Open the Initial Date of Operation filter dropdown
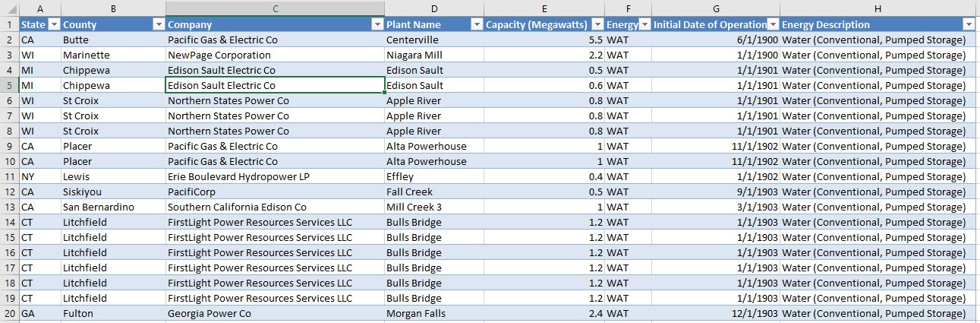 point(773,24)
